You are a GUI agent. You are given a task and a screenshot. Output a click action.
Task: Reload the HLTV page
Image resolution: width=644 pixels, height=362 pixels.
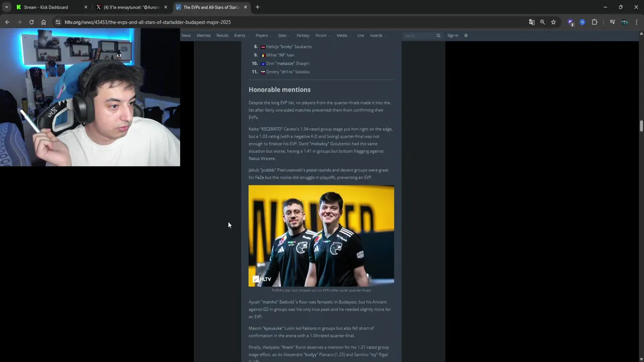31,22
